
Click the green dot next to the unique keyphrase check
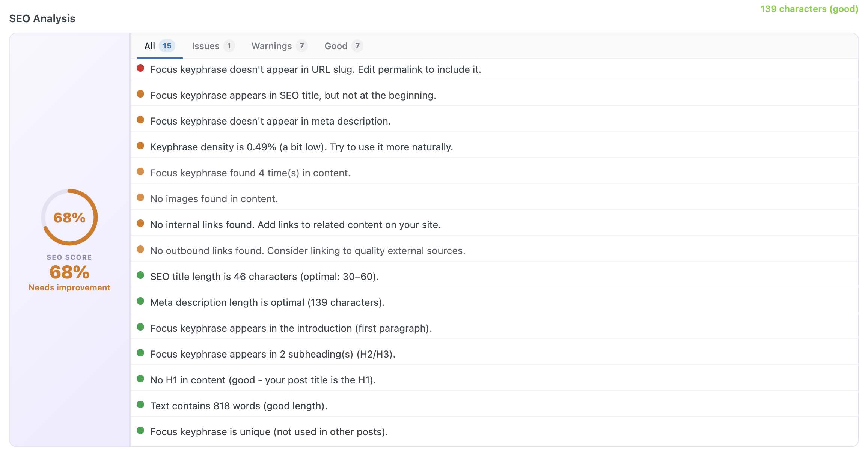coord(141,431)
